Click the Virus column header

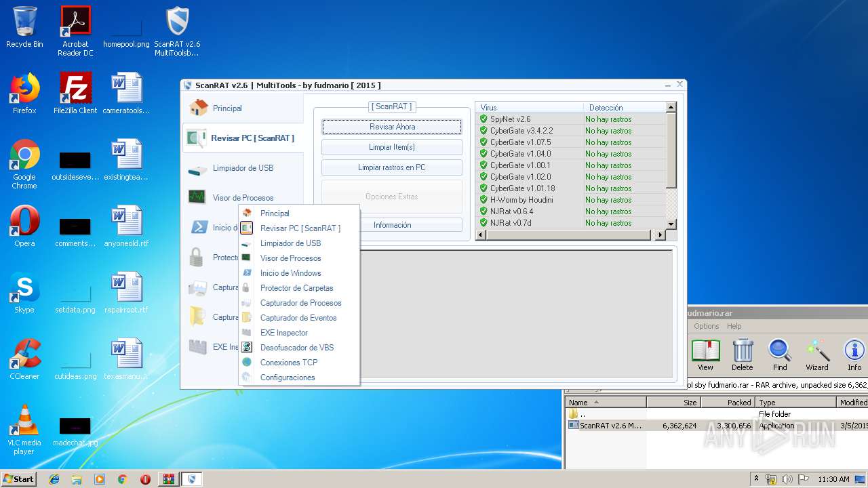[x=530, y=107]
